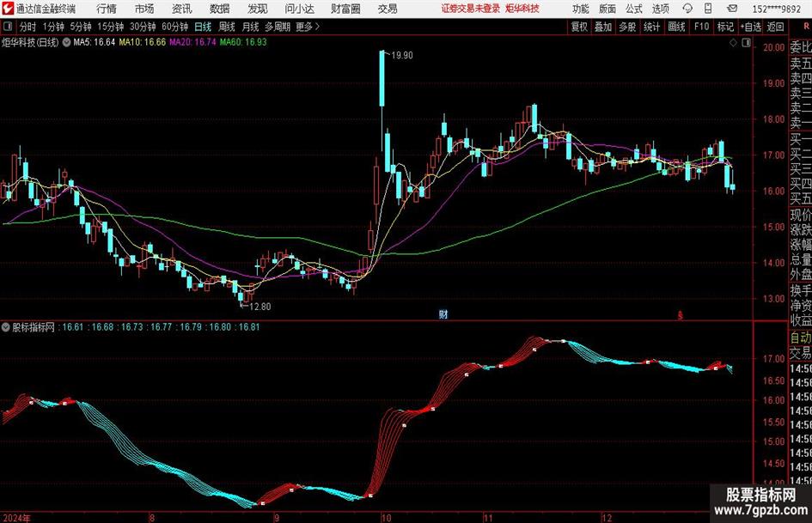Screen dimensions: 812x523
Task: Click the 统计 statistics button
Action: click(x=651, y=27)
